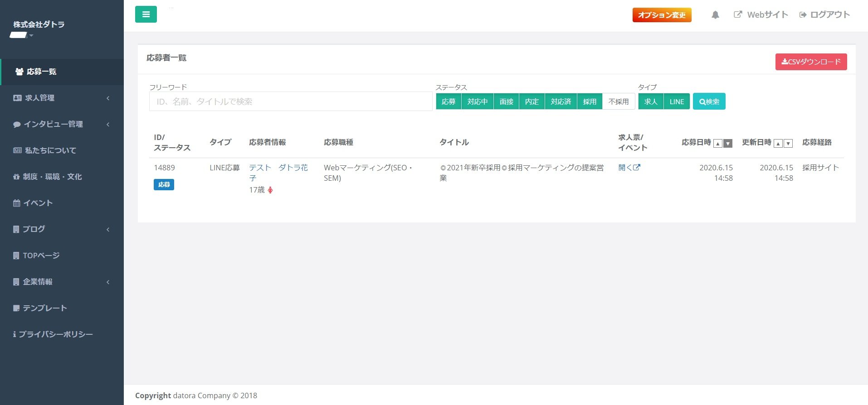868x405 pixels.
Task: Click the 検索 search button
Action: [x=709, y=101]
